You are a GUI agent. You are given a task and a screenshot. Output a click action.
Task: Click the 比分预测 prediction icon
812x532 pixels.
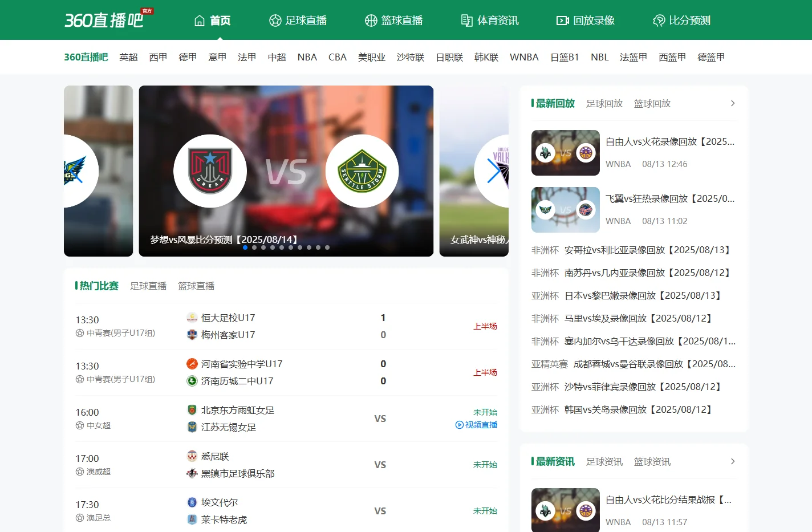coord(659,21)
